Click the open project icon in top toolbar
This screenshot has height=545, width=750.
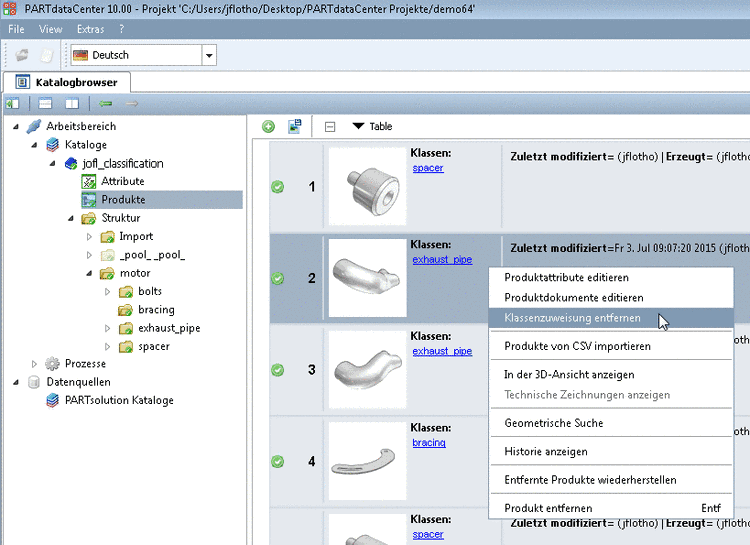point(22,55)
